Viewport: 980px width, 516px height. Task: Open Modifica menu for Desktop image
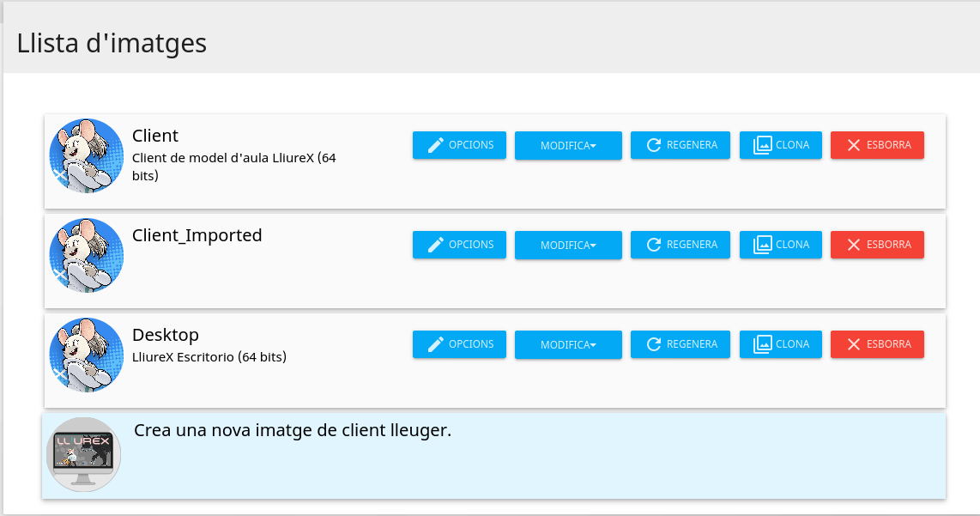[x=568, y=345]
